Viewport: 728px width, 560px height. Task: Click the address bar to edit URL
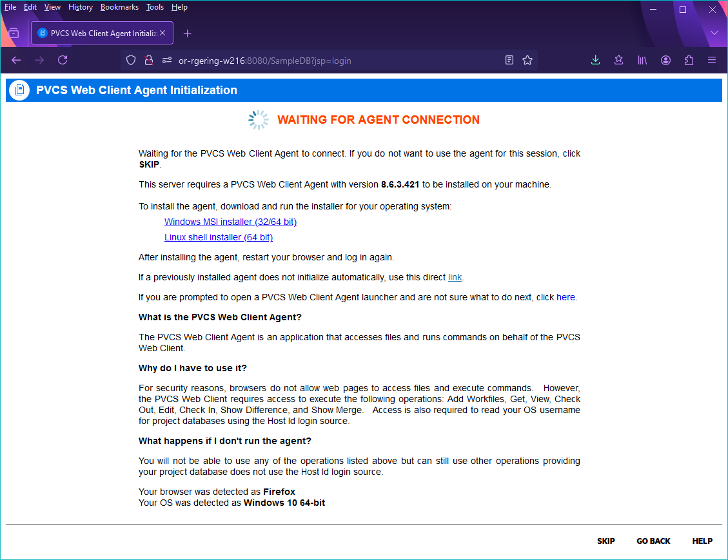[322, 60]
